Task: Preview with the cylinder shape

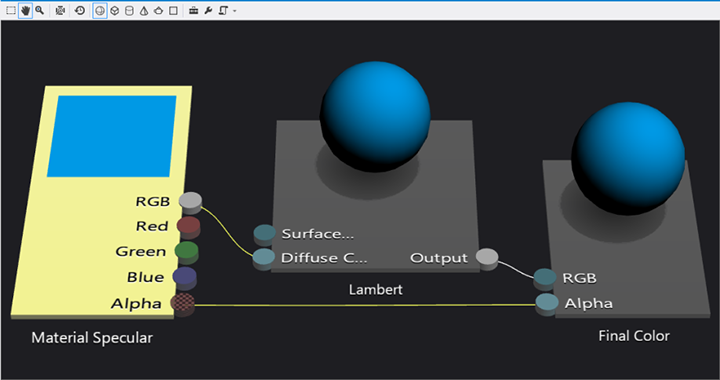Action: pos(129,10)
